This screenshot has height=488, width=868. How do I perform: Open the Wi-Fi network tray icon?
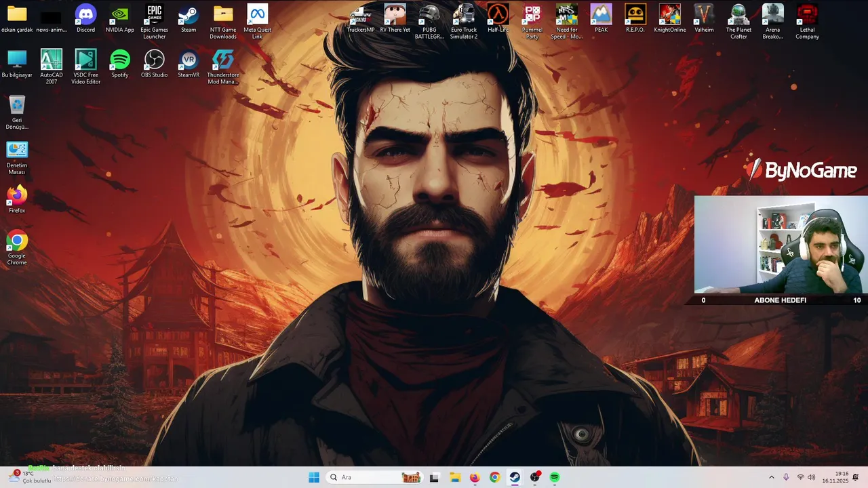tap(800, 477)
